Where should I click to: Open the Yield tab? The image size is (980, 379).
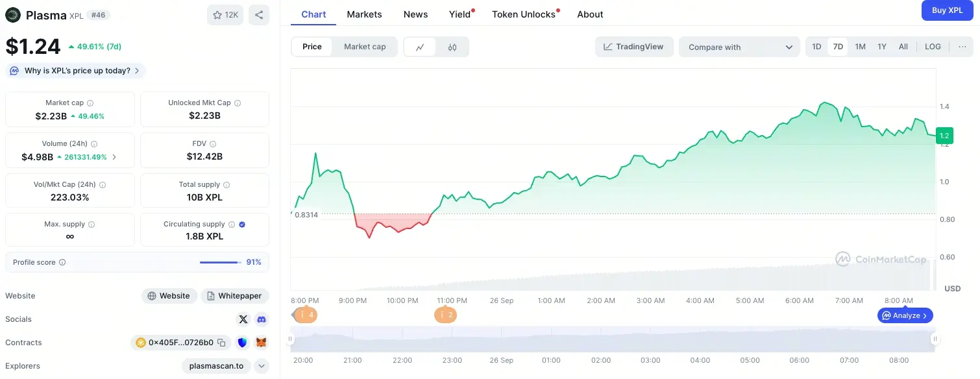pos(459,14)
